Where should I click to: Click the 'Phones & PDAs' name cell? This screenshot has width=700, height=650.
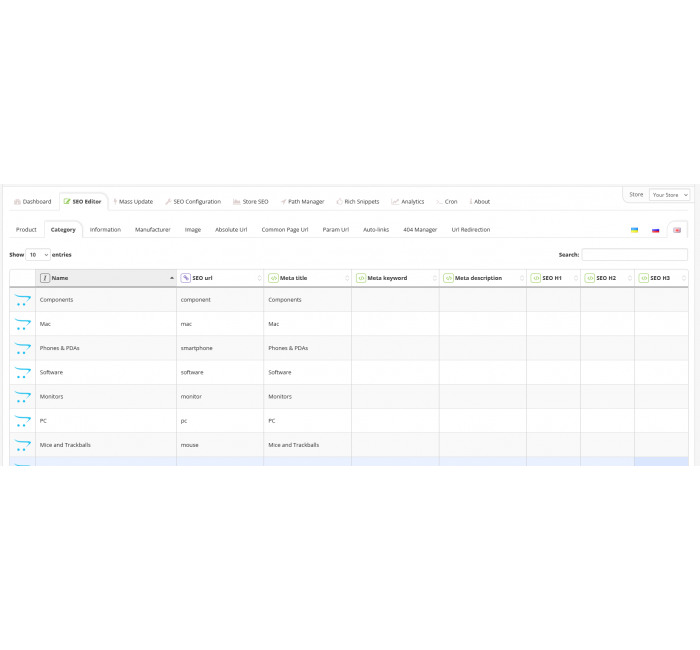click(106, 348)
